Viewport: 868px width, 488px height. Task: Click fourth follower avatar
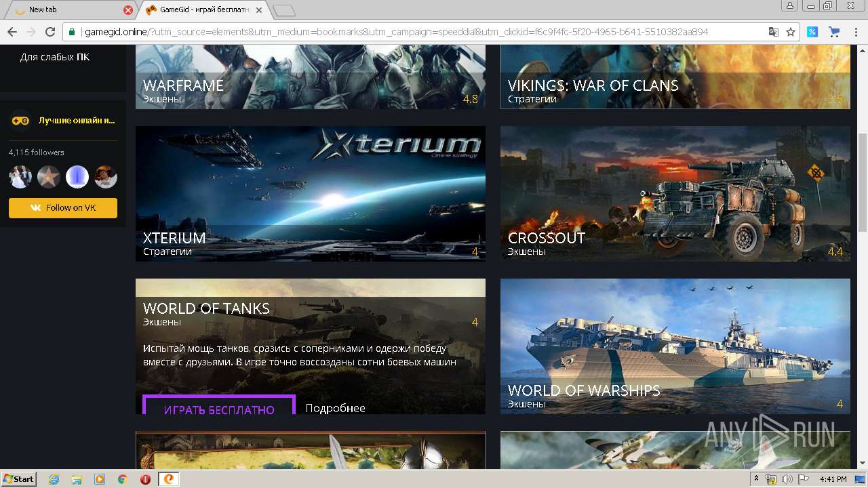click(x=106, y=177)
